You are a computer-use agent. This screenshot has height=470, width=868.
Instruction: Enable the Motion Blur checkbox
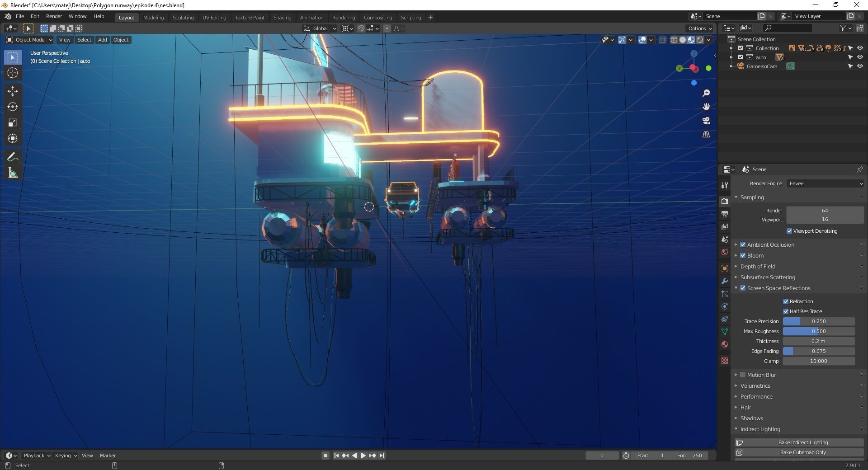(x=743, y=375)
